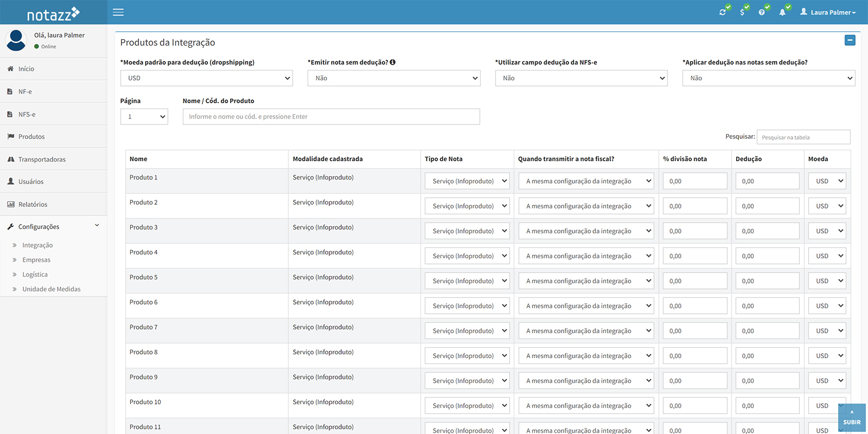Screen dimensions: 868x434
Task: Focus the Pesquisar na tabela search field
Action: [803, 137]
